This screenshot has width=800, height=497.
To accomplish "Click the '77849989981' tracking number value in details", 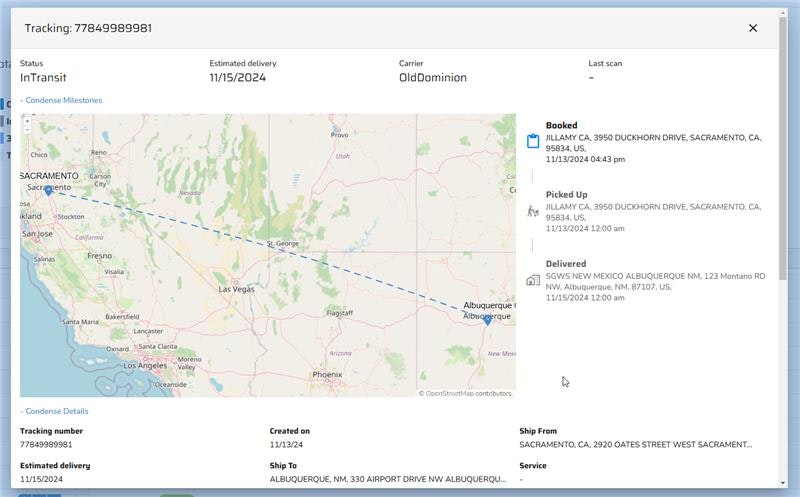I will 46,444.
